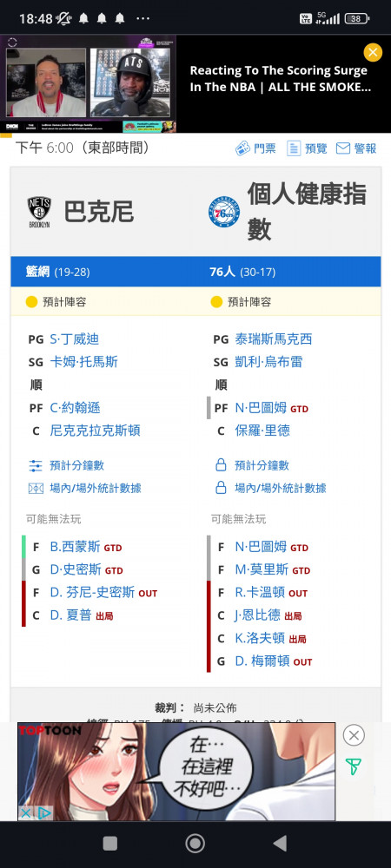
Task: Tap the Brooklyn Nets team logo
Action: [x=39, y=212]
